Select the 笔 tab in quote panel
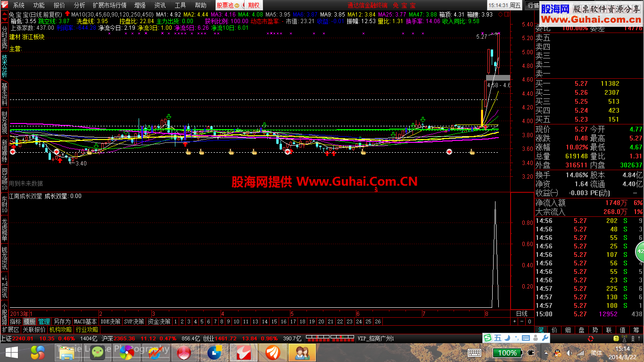This screenshot has width=644, height=362. pyautogui.click(x=541, y=330)
